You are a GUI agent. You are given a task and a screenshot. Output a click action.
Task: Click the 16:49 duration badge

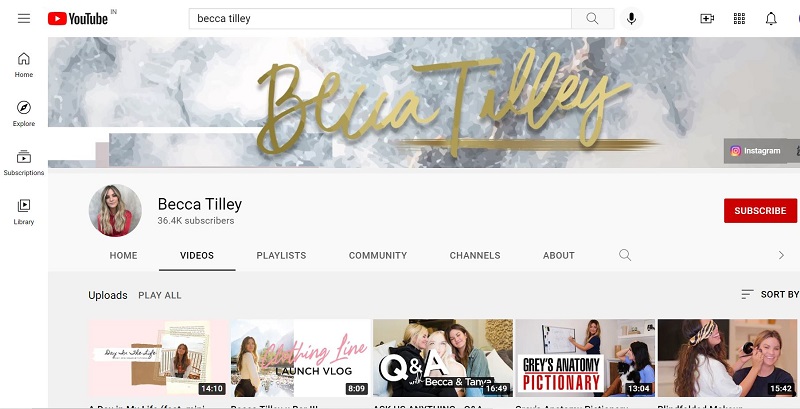click(496, 389)
